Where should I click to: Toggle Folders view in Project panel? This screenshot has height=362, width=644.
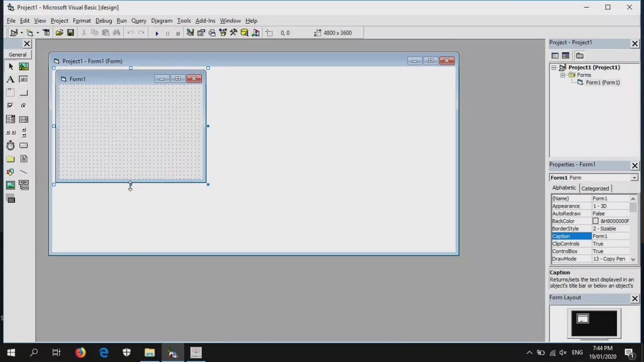[580, 56]
